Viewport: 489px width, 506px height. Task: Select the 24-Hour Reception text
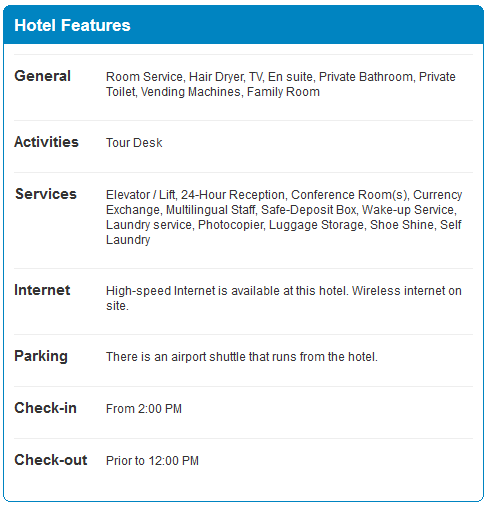pos(233,195)
